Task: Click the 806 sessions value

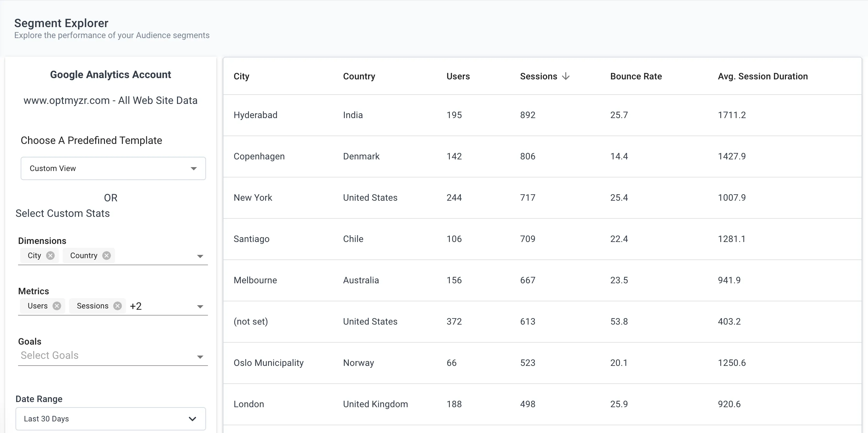Action: coord(528,156)
